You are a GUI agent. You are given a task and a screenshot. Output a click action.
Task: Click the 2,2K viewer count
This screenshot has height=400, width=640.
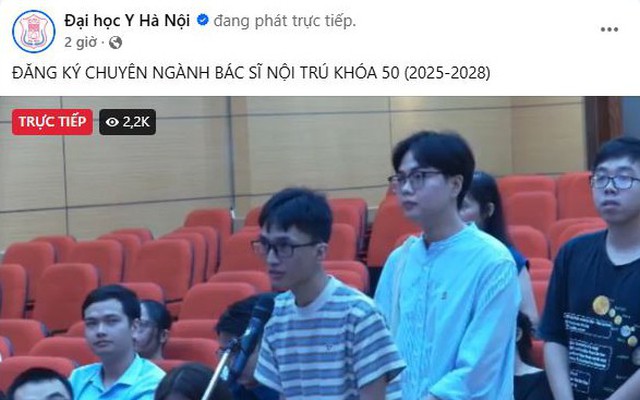(x=136, y=122)
